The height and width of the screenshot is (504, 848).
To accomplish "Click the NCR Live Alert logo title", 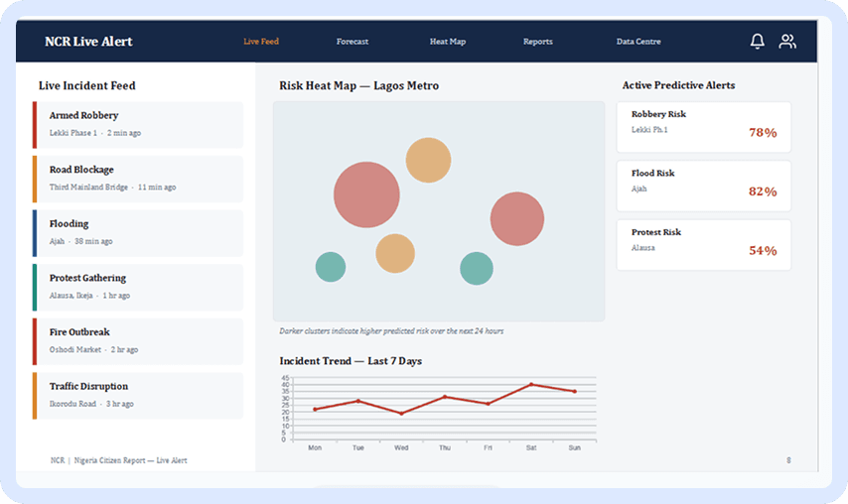I will [88, 42].
